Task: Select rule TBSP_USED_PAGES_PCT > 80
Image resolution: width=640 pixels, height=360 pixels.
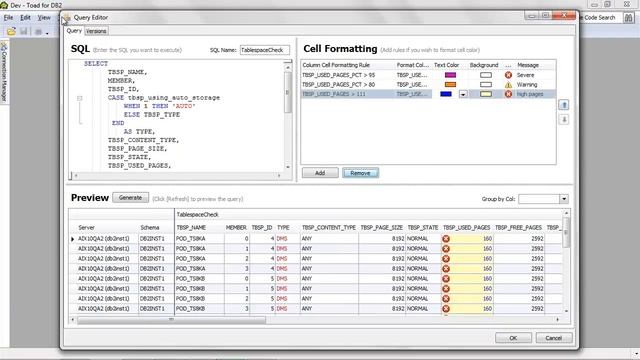Action: (339, 84)
